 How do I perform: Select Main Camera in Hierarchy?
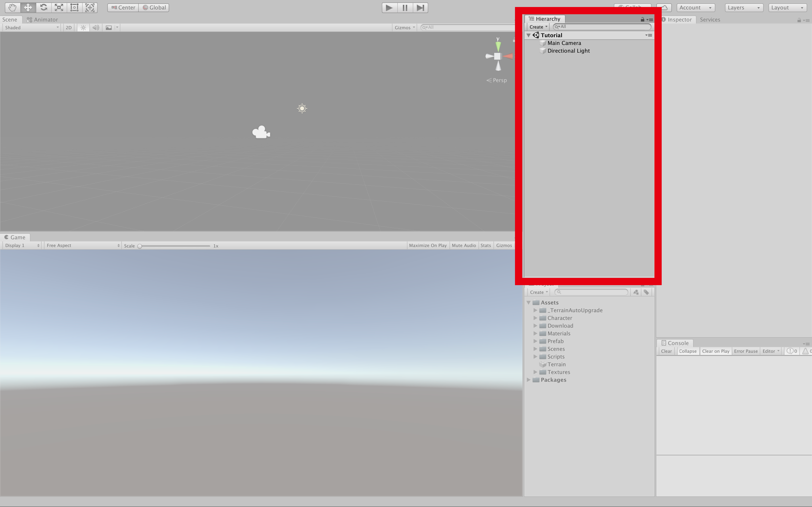(564, 43)
